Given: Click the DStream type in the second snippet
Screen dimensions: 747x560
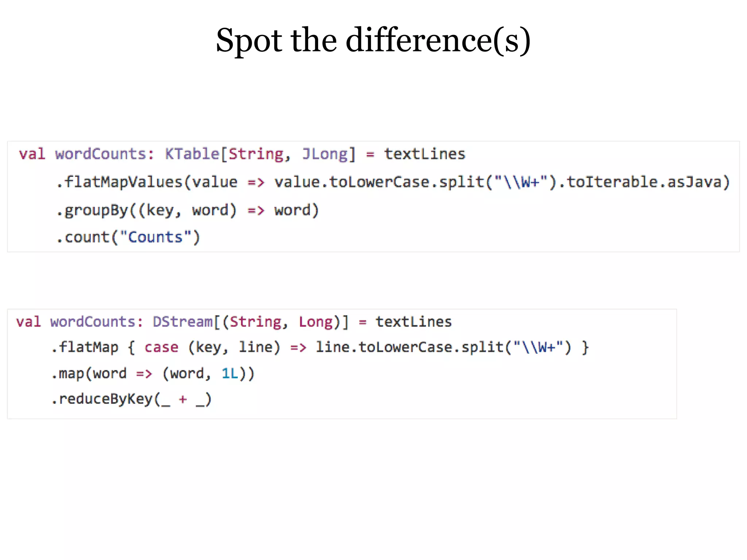Looking at the screenshot, I should pos(182,322).
